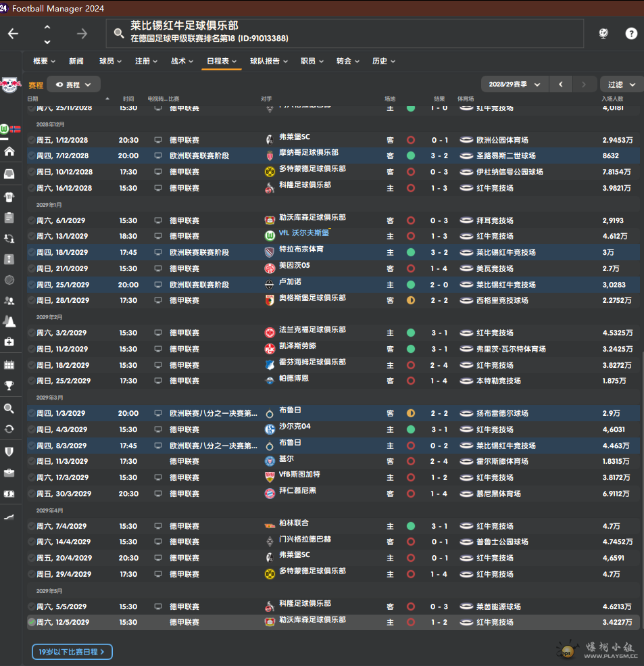Screen dimensions: 644x666
Task: Open the Competitions trophy sidebar icon
Action: click(9, 385)
